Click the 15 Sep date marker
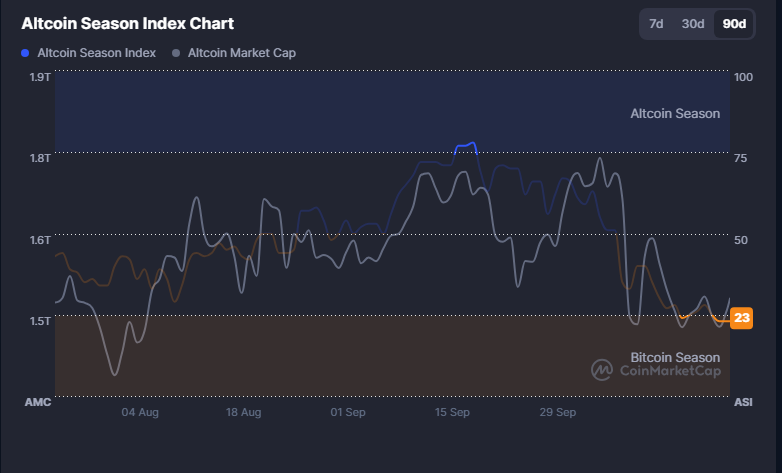782x473 pixels. click(453, 412)
